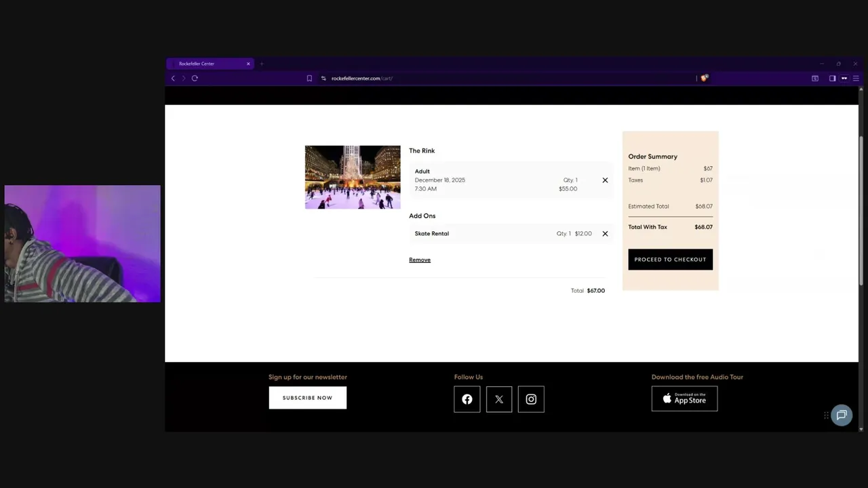Toggle the browser sidebar panel icon
The height and width of the screenshot is (488, 868).
[x=832, y=79]
